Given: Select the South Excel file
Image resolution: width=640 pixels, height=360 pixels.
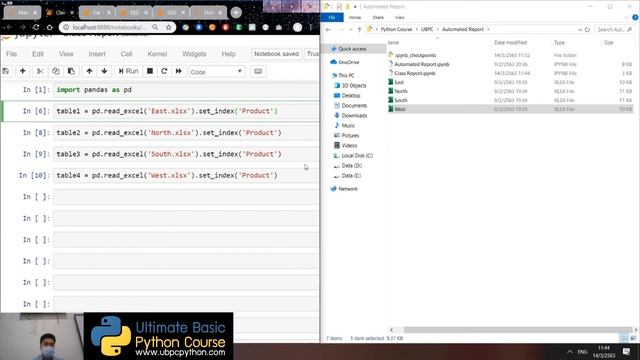Looking at the screenshot, I should pyautogui.click(x=401, y=100).
